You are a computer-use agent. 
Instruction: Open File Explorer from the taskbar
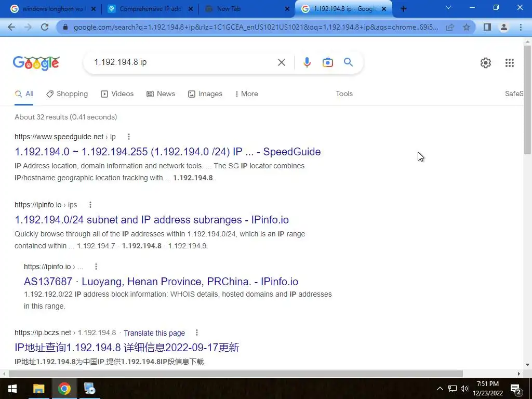click(38, 389)
